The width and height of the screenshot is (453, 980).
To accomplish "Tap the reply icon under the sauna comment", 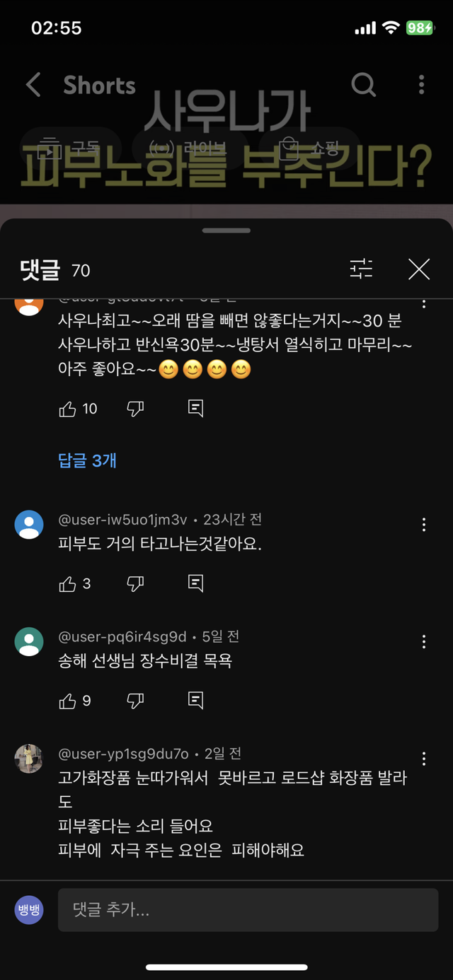I will point(196,409).
